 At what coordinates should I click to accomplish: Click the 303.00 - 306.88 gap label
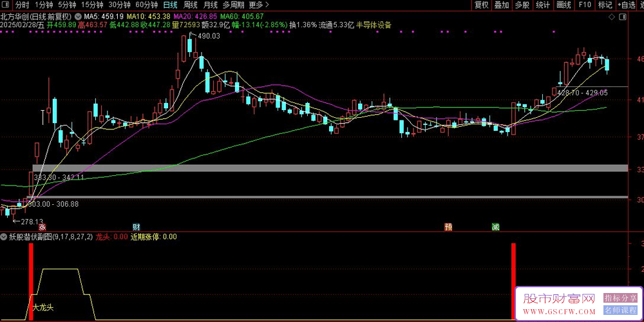tap(53, 204)
